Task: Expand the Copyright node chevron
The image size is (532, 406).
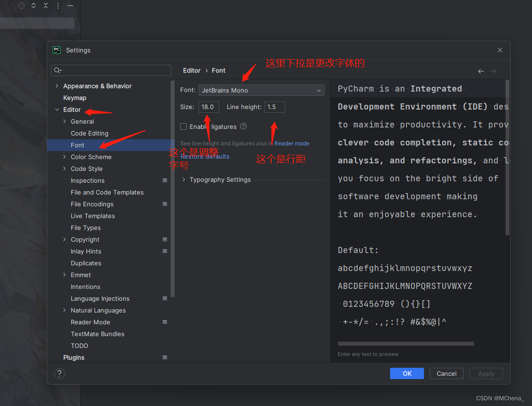Action: (x=65, y=239)
